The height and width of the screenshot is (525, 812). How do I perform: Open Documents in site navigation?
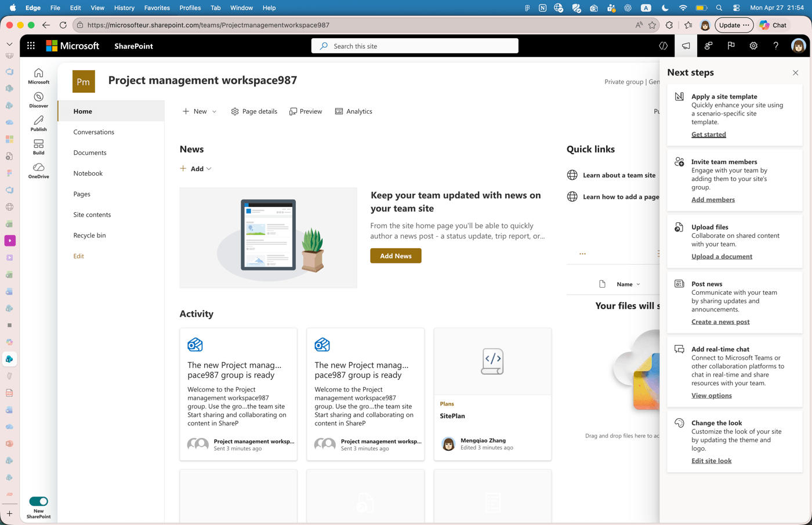pyautogui.click(x=90, y=153)
